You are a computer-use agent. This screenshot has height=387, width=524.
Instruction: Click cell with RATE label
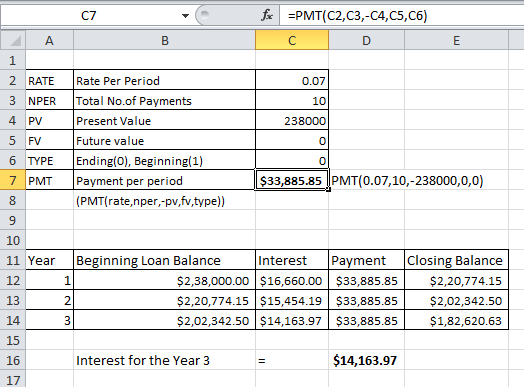click(49, 80)
